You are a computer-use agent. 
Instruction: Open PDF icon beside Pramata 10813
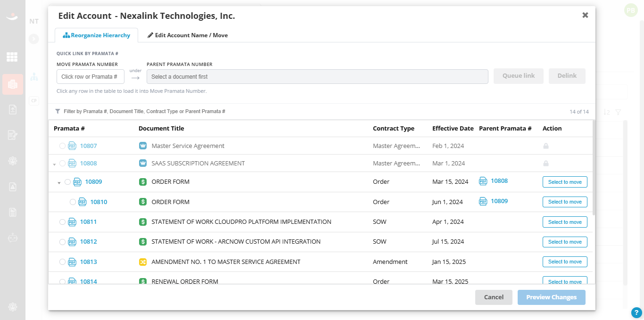[x=72, y=262]
